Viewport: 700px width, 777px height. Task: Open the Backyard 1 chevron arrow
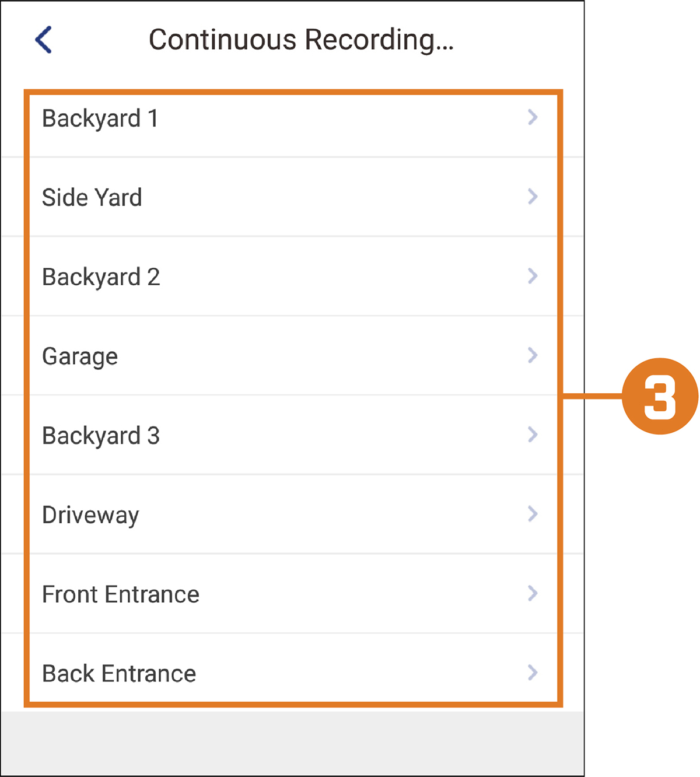pyautogui.click(x=533, y=117)
